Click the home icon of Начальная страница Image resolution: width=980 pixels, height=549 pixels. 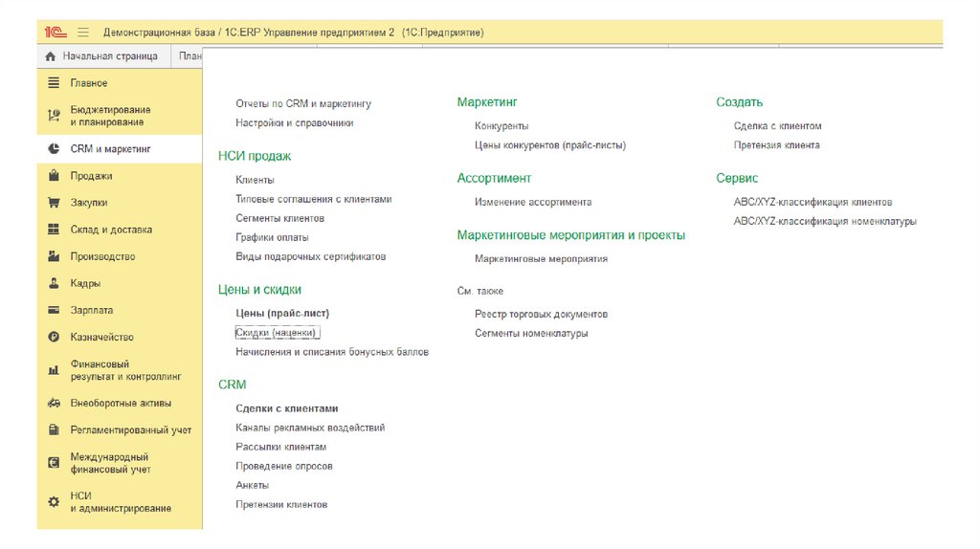point(51,56)
